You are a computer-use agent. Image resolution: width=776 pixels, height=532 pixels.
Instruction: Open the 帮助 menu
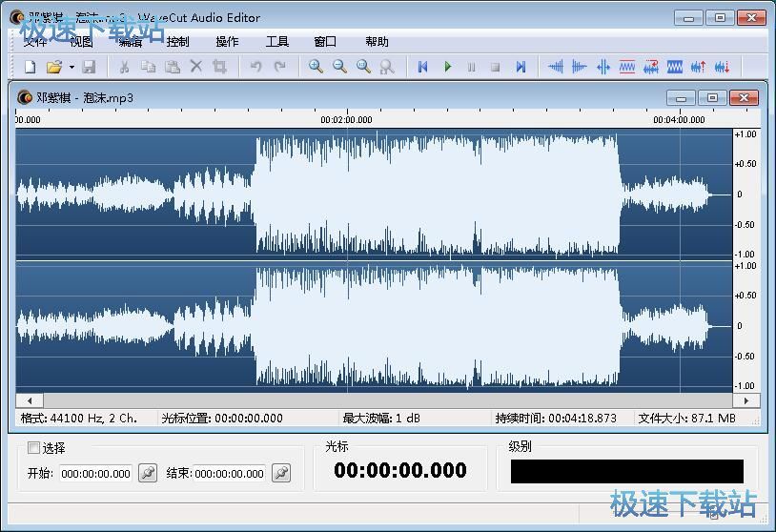click(377, 42)
